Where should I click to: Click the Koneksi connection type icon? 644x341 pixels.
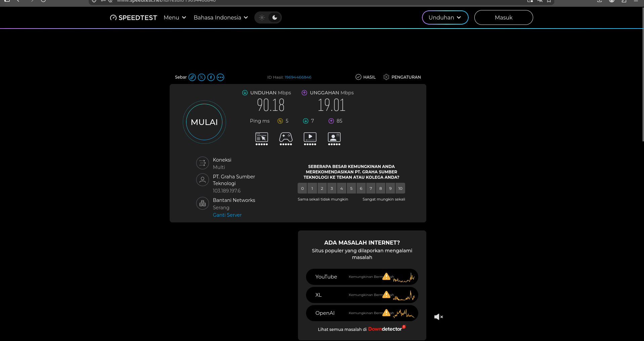pyautogui.click(x=203, y=163)
